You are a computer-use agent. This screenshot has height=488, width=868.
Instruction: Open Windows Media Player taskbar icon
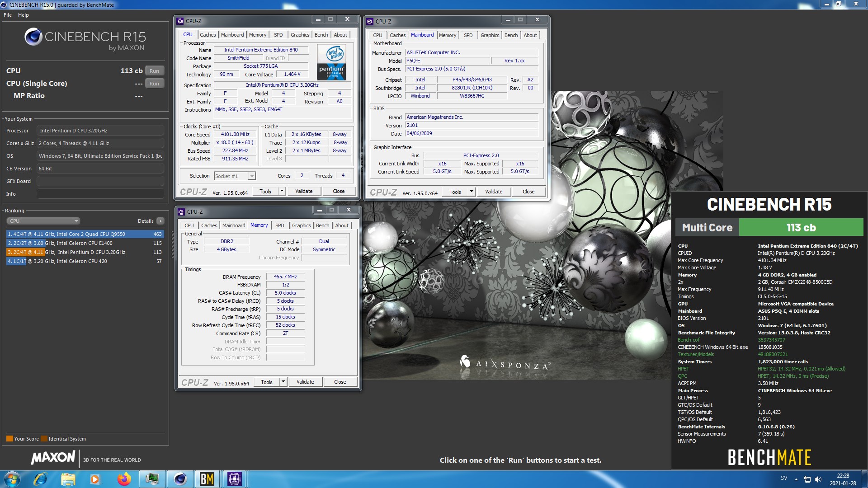click(x=95, y=479)
